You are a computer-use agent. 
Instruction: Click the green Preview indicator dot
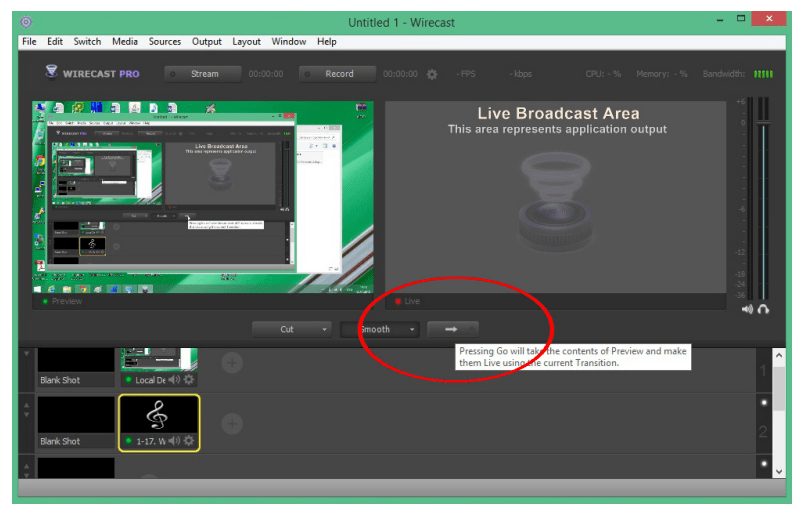pyautogui.click(x=46, y=301)
